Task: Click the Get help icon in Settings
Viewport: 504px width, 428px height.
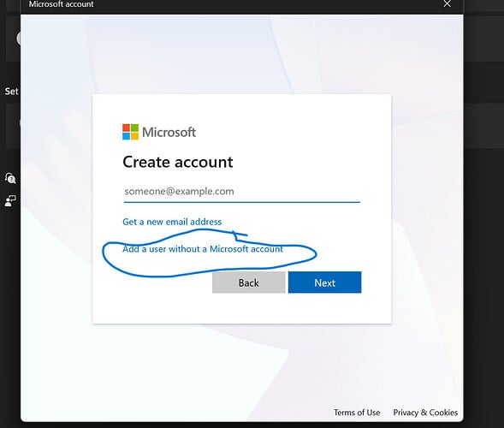Action: tap(10, 178)
